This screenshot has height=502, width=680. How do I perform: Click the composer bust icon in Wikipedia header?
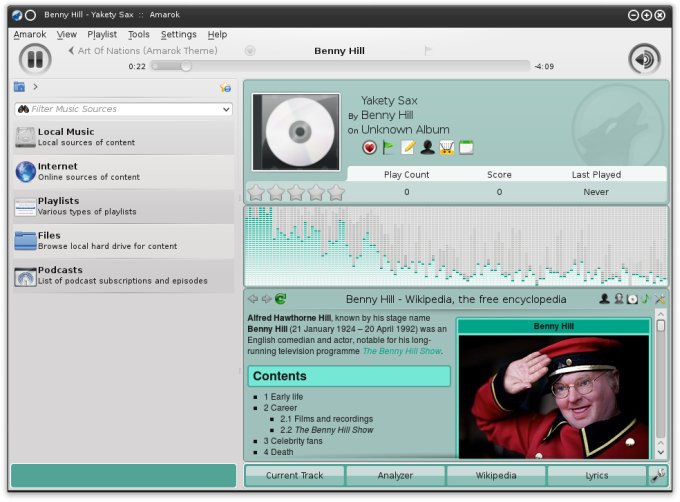click(619, 299)
